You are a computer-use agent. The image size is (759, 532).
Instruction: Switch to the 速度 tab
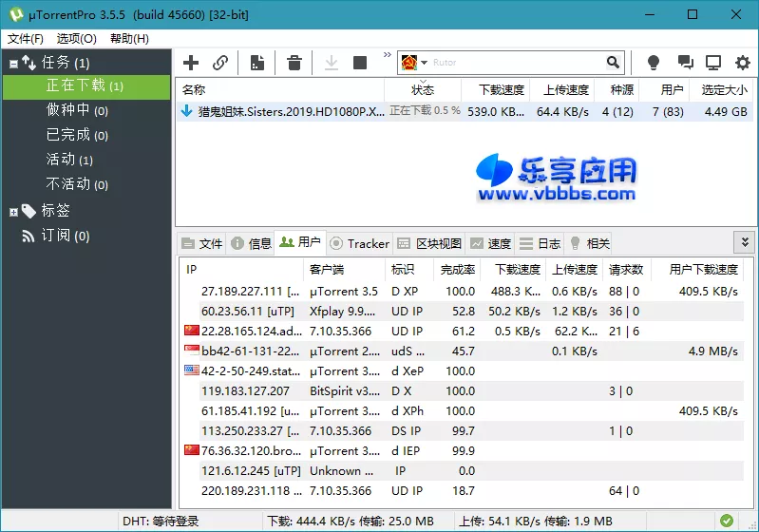[491, 243]
